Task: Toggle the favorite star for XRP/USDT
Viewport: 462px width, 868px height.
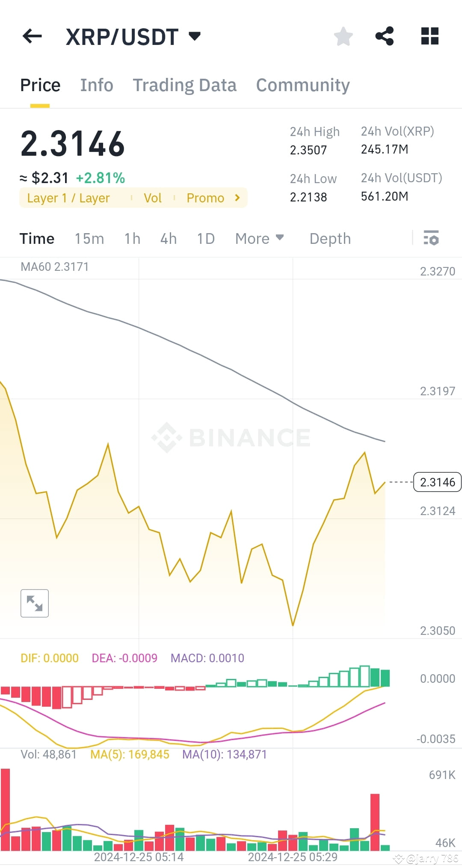Action: (344, 36)
